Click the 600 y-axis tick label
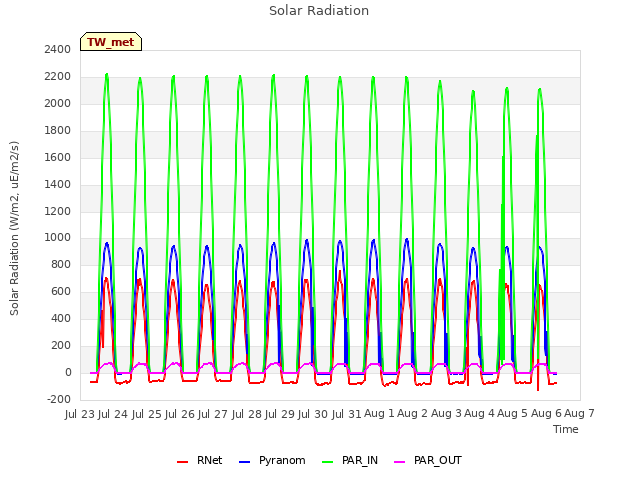The image size is (640, 480). (61, 291)
